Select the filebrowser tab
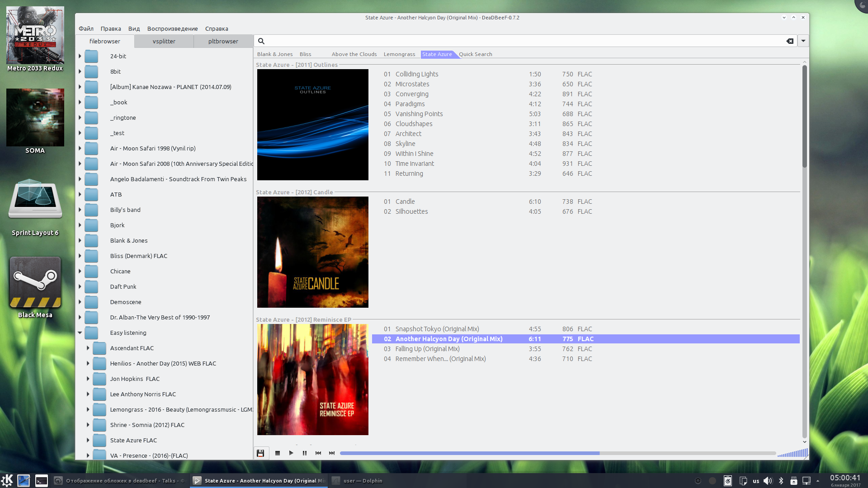Viewport: 868px width, 488px height. (x=105, y=41)
